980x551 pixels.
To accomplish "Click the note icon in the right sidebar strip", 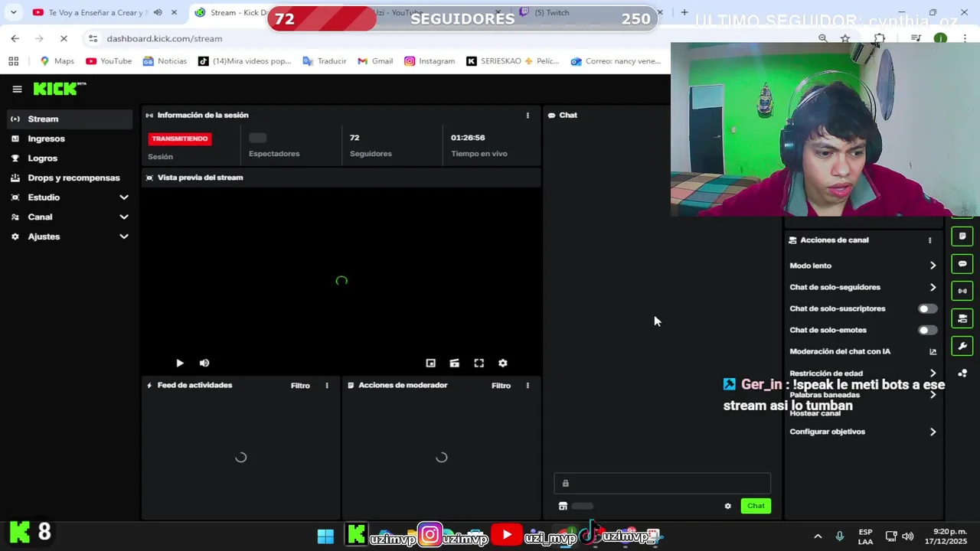I will coord(962,236).
